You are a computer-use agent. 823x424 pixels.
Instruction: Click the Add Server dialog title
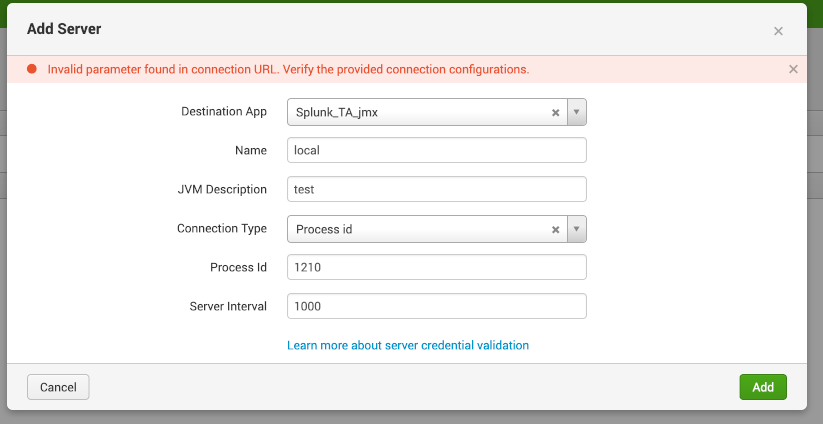[64, 29]
